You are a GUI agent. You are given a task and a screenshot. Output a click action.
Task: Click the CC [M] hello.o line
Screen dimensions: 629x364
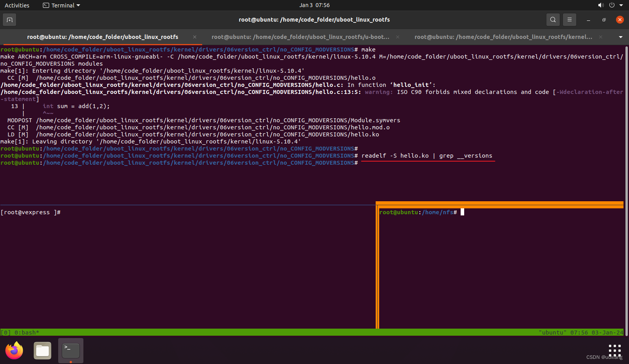(x=192, y=78)
